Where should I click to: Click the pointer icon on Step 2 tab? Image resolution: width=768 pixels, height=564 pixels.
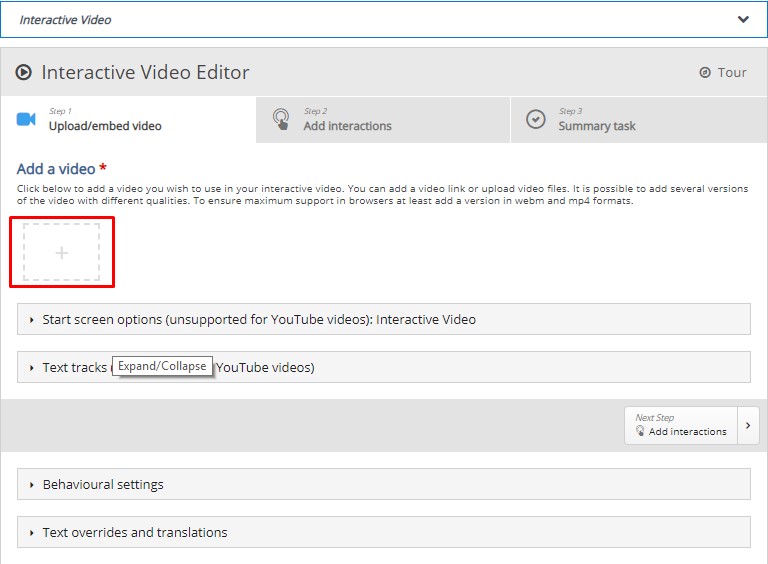(x=282, y=119)
